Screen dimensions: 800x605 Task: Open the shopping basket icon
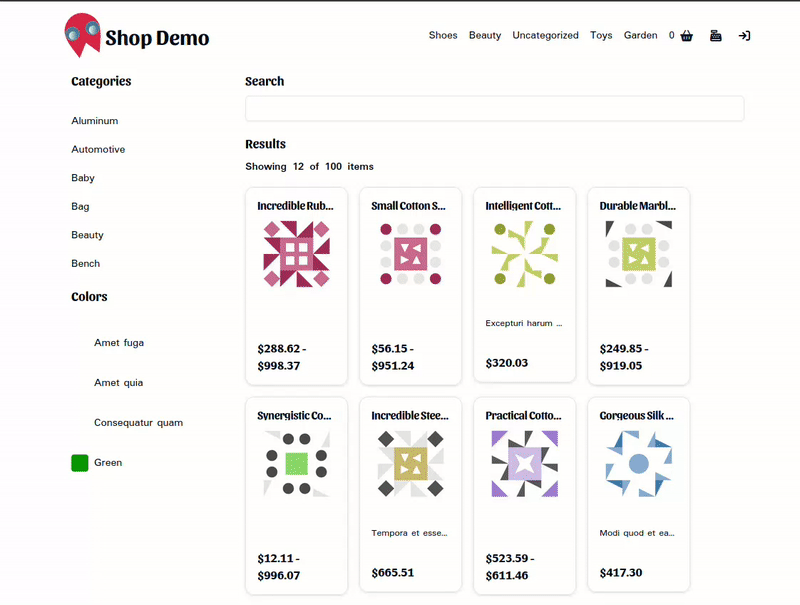click(x=686, y=36)
